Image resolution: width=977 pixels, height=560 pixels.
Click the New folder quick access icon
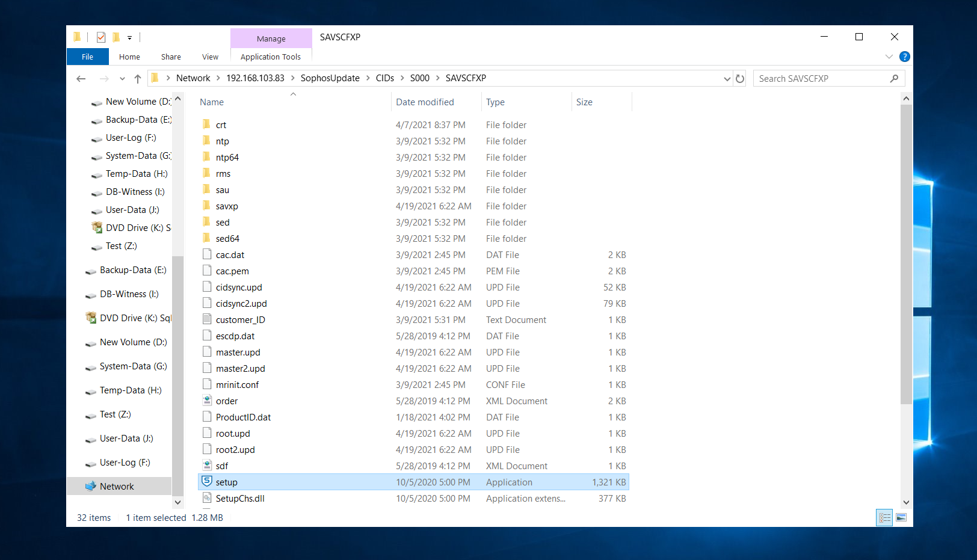coord(116,37)
